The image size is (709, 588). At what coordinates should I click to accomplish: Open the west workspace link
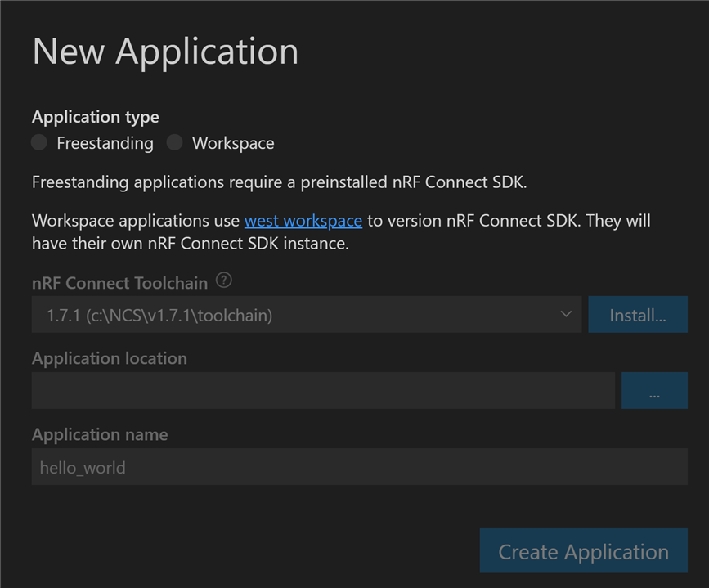coord(303,221)
